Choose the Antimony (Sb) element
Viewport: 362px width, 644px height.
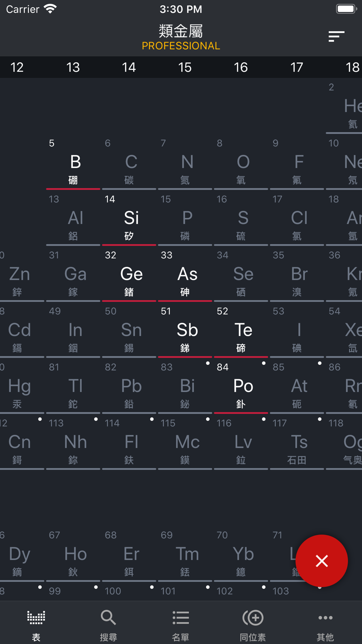point(185,331)
